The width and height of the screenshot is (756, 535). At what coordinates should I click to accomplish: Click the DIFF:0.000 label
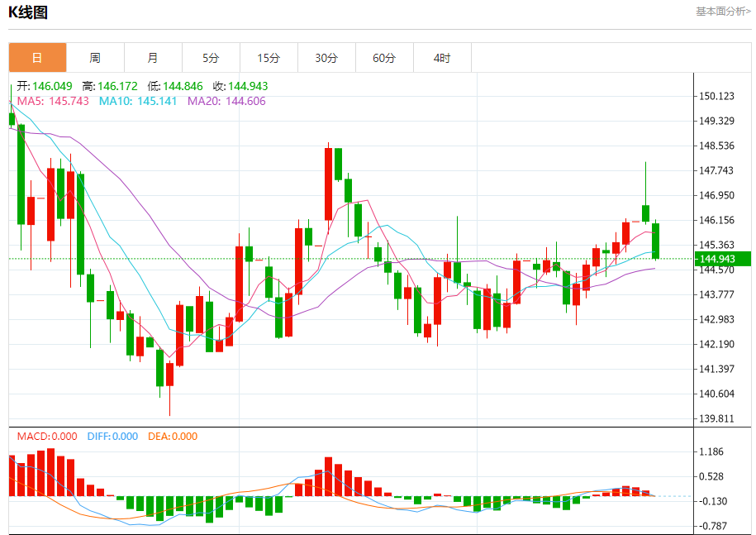[112, 437]
